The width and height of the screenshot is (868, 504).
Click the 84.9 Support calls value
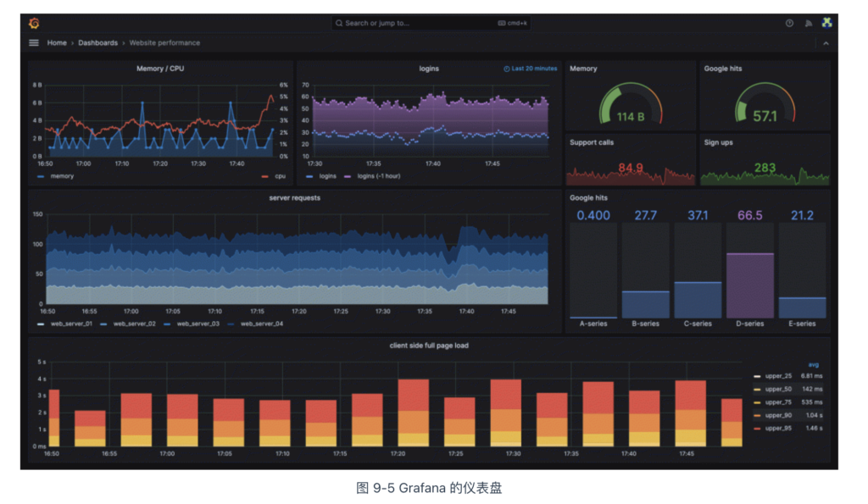point(631,168)
